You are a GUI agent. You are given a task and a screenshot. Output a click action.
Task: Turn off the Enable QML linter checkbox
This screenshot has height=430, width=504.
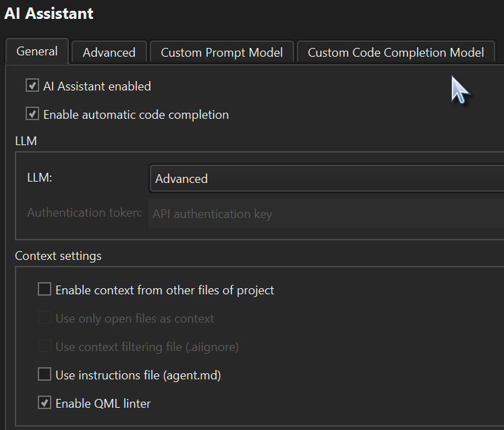pyautogui.click(x=45, y=403)
